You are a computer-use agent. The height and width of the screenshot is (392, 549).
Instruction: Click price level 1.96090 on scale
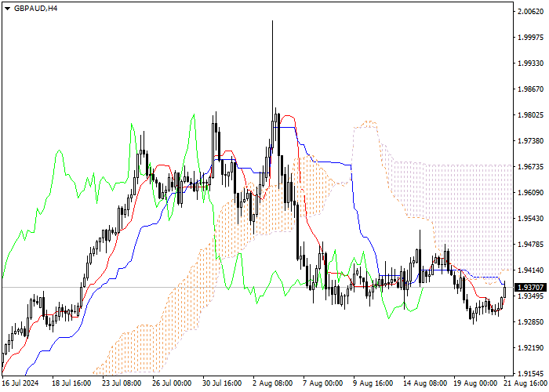coord(531,193)
